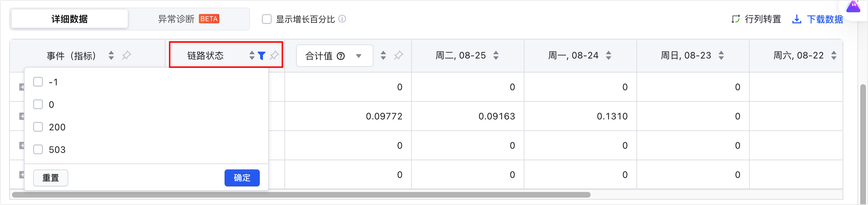Click 确定 to apply filter
The image size is (868, 205).
[x=242, y=178]
